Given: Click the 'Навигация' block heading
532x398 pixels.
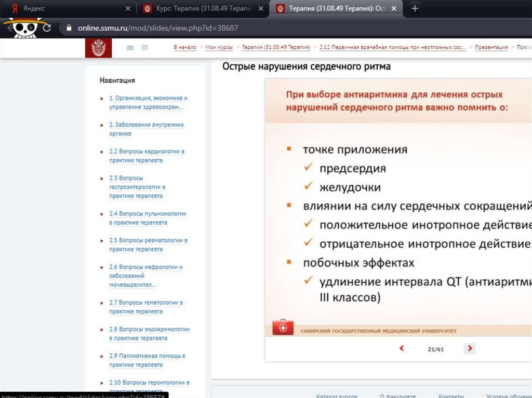Looking at the screenshot, I should click(117, 80).
